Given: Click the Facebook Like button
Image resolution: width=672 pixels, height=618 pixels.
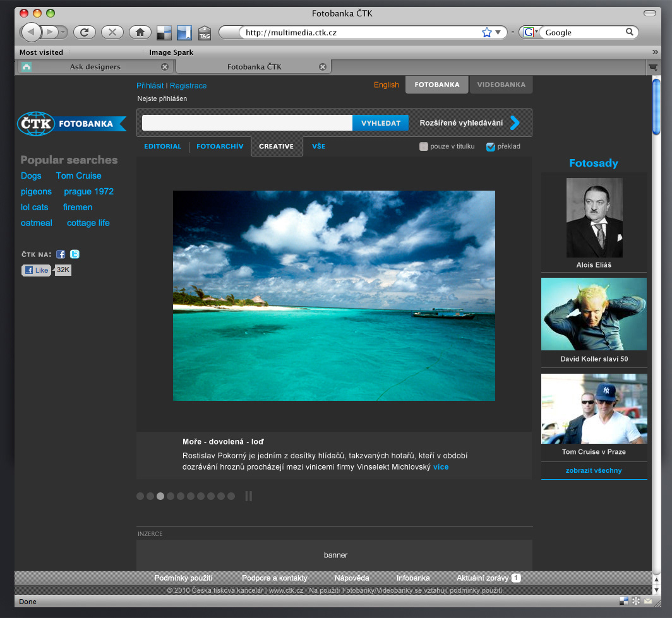Looking at the screenshot, I should point(37,270).
